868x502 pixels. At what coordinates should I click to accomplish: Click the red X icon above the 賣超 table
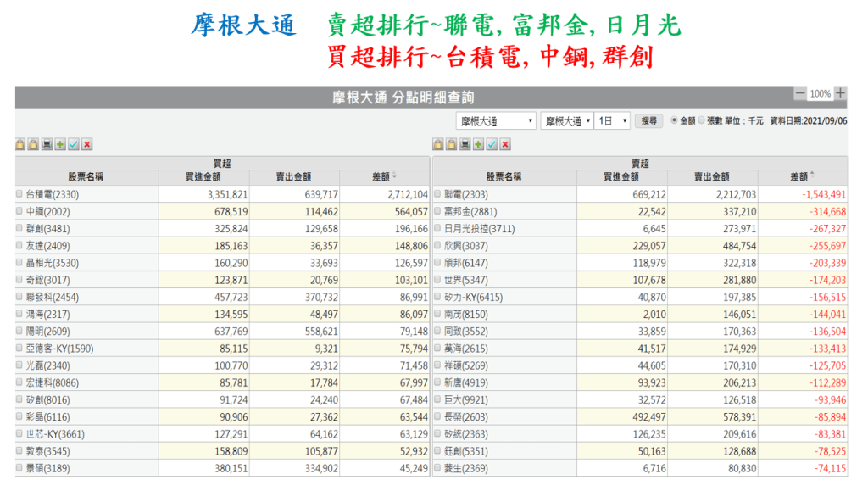coord(505,145)
